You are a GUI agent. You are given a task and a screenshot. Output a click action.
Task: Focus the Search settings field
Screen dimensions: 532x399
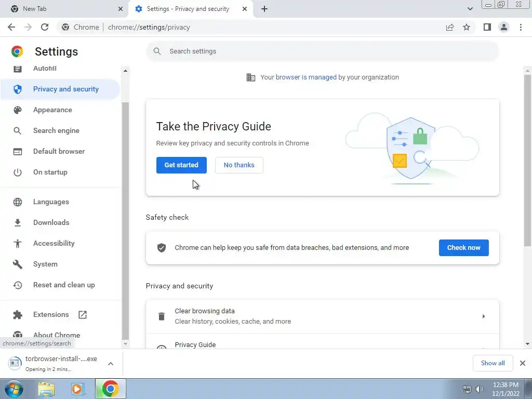tap(322, 51)
